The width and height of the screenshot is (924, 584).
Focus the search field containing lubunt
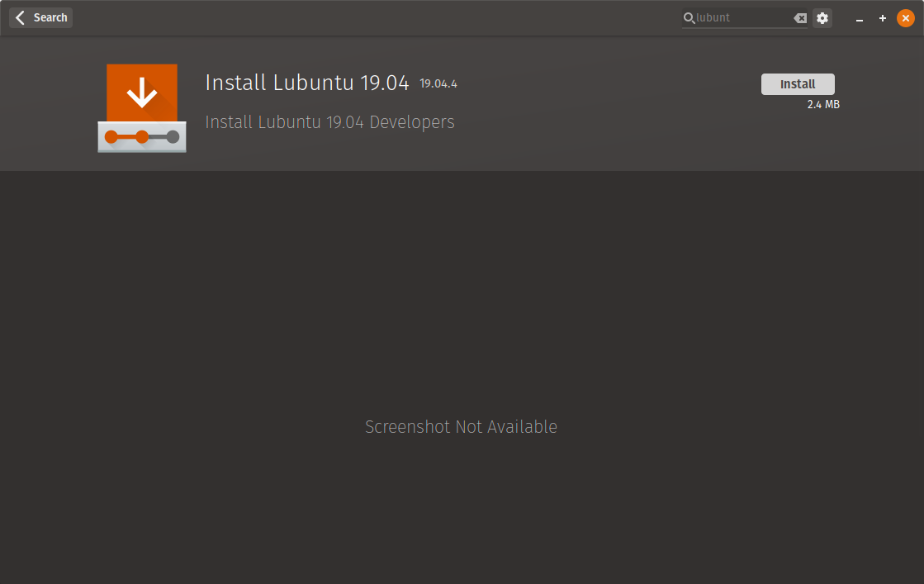[x=744, y=18]
